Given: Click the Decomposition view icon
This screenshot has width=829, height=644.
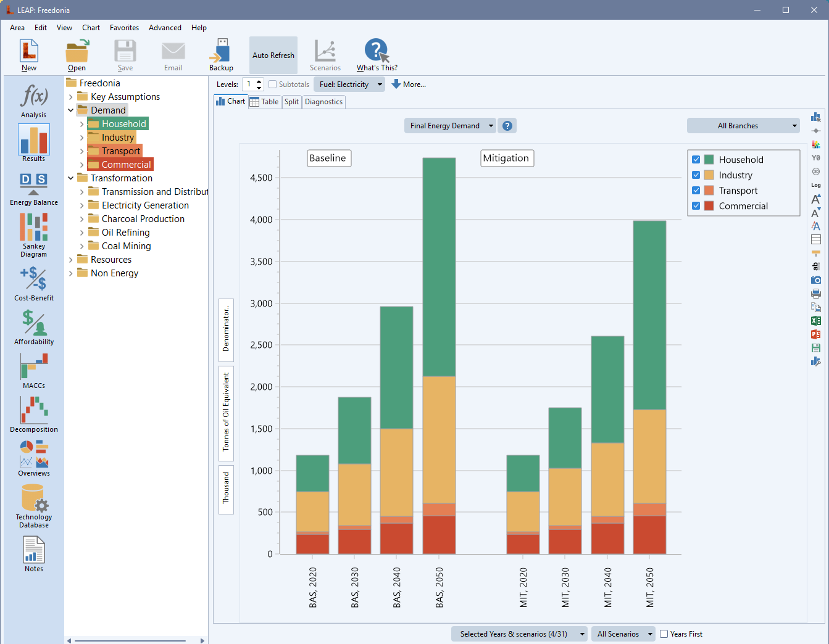Looking at the screenshot, I should [33, 414].
